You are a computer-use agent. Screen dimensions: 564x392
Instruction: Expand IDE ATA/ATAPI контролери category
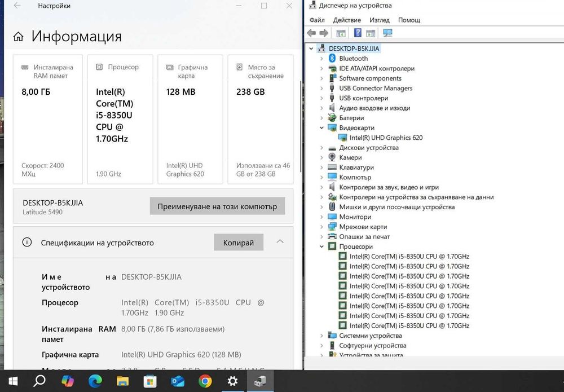[321, 68]
